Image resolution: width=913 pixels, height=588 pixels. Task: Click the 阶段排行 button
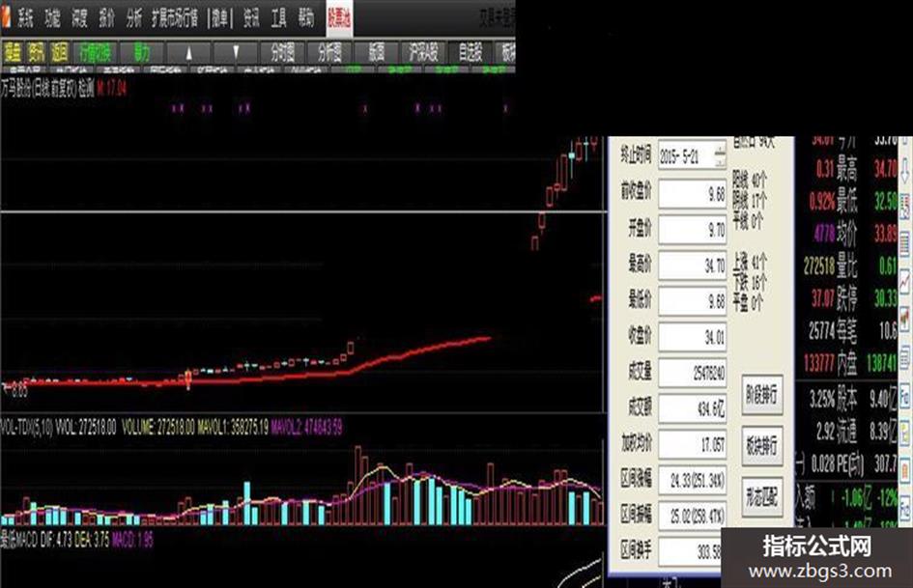pos(762,395)
